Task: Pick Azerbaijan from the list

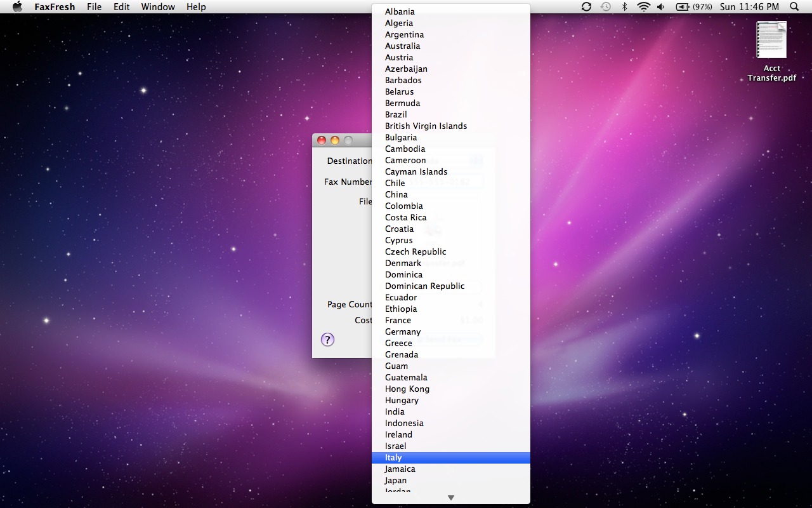Action: [451, 69]
